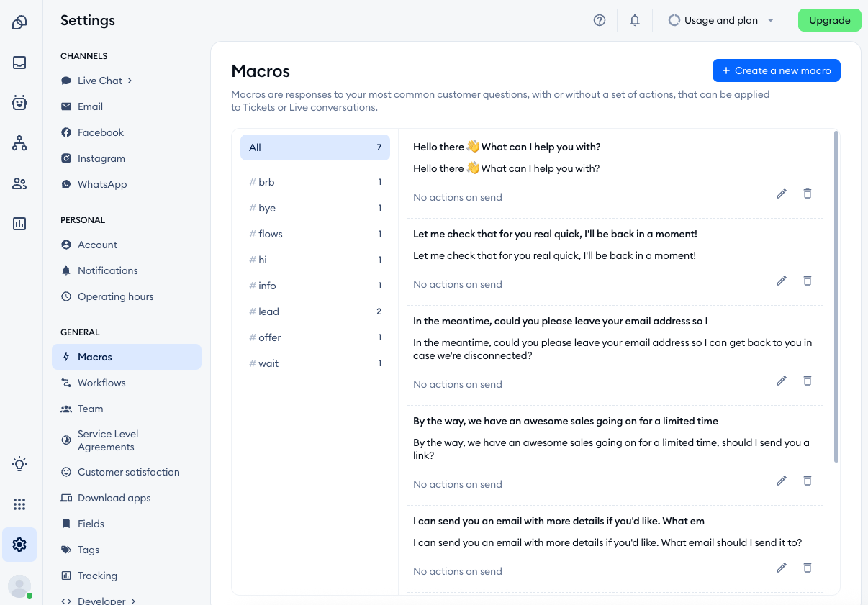Viewport: 868px width, 605px height.
Task: Edit the "Hello there" macro pencil icon
Action: point(782,194)
